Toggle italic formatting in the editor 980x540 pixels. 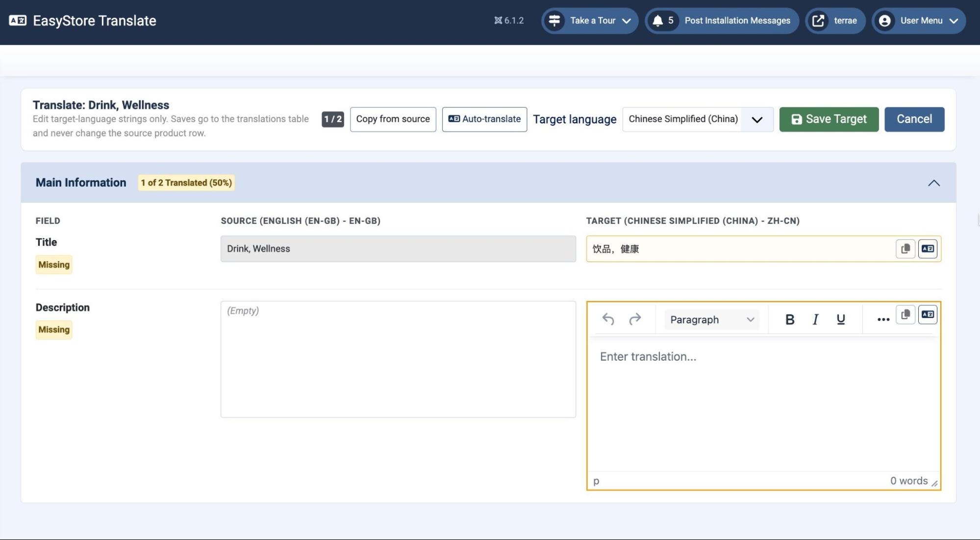815,319
